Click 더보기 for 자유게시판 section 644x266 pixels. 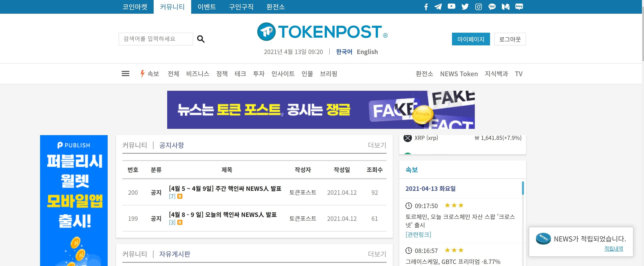377,254
